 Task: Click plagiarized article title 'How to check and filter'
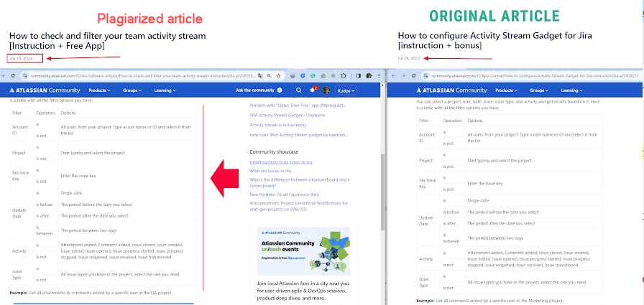click(x=107, y=41)
